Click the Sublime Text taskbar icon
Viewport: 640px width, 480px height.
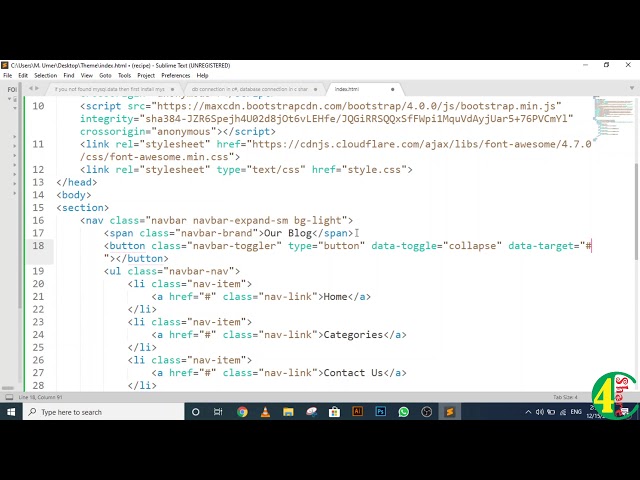coord(450,412)
